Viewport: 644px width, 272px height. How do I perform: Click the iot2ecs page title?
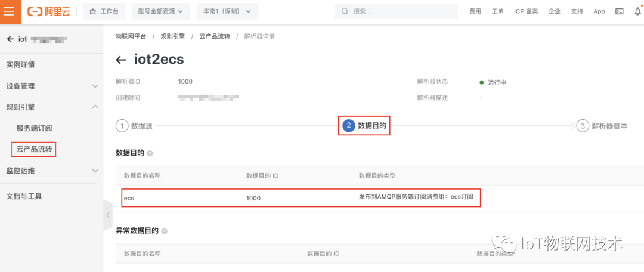click(159, 60)
